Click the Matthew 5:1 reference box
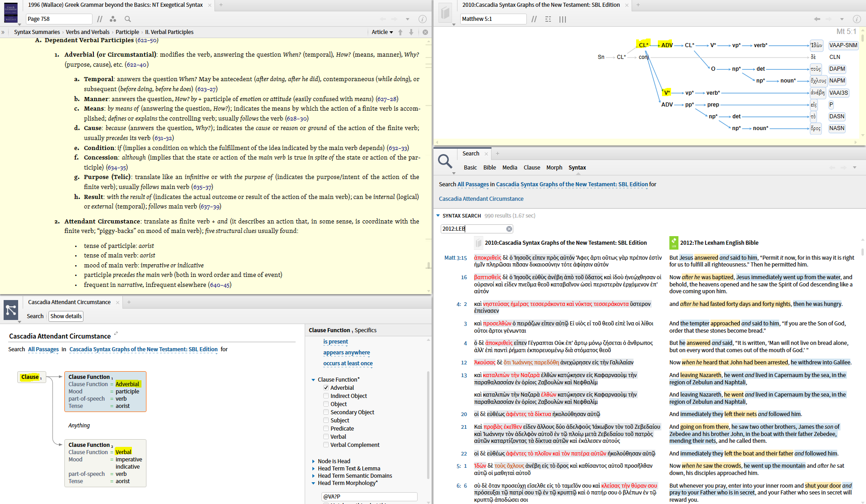 493,19
